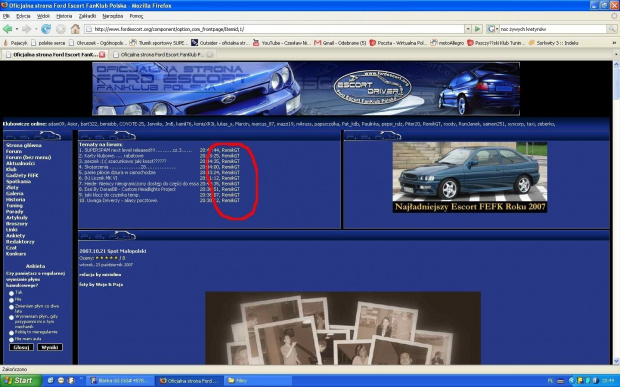Click the Windows Start button
This screenshot has height=387, width=620.
[21, 381]
